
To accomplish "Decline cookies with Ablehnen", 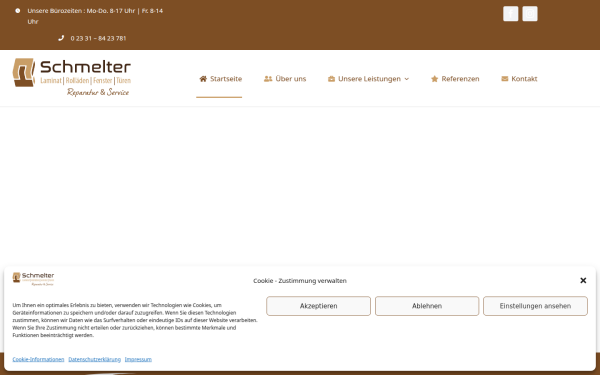I will [x=427, y=306].
